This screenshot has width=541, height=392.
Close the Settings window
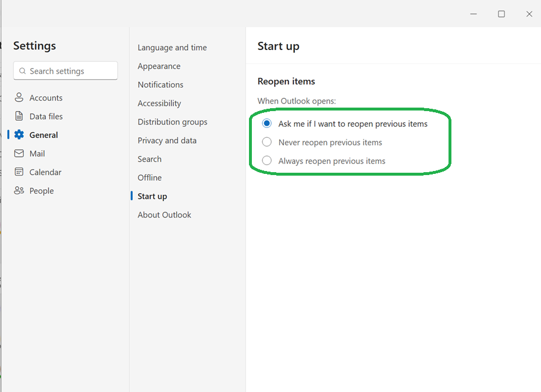[x=529, y=14]
